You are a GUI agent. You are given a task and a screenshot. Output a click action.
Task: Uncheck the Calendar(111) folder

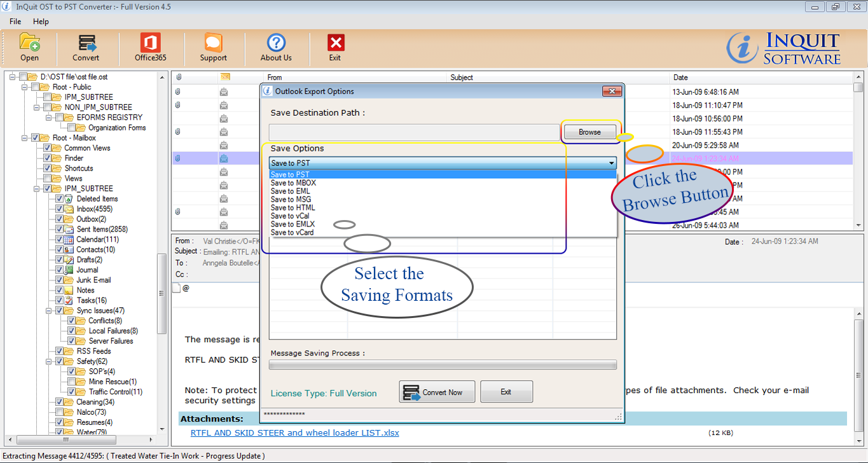pyautogui.click(x=60, y=239)
